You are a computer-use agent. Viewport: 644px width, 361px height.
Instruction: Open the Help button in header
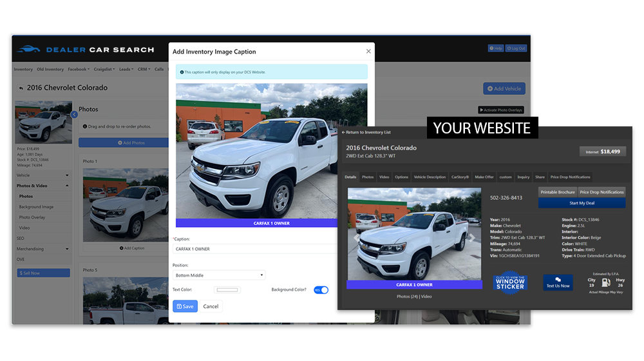pyautogui.click(x=496, y=48)
